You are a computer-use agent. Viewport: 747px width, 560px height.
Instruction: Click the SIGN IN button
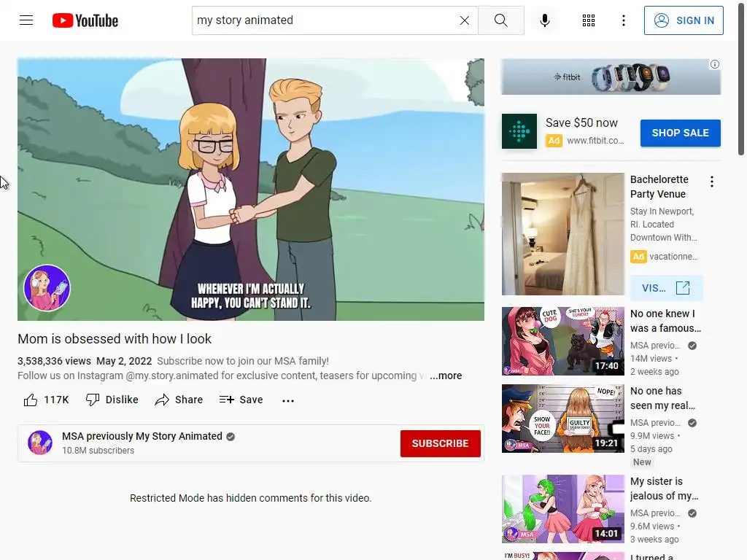coord(684,20)
